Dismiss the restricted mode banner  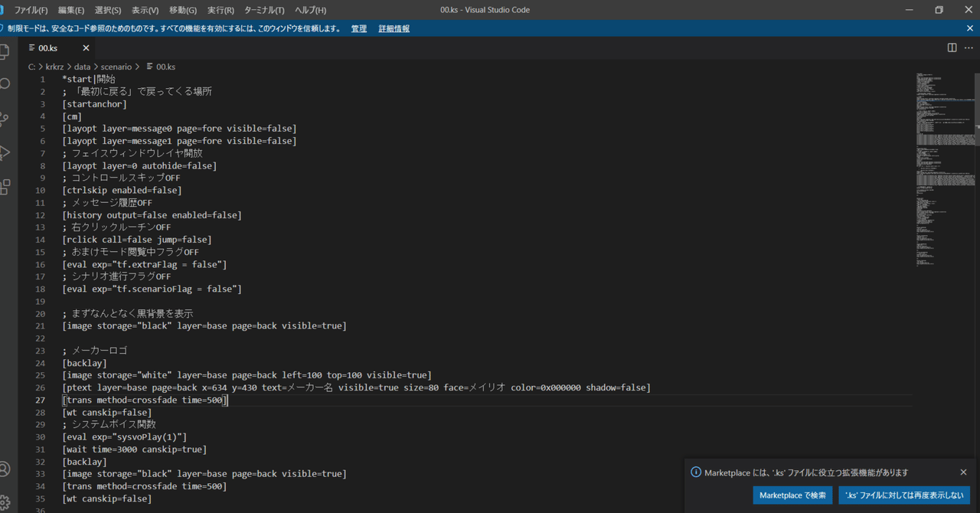(970, 28)
